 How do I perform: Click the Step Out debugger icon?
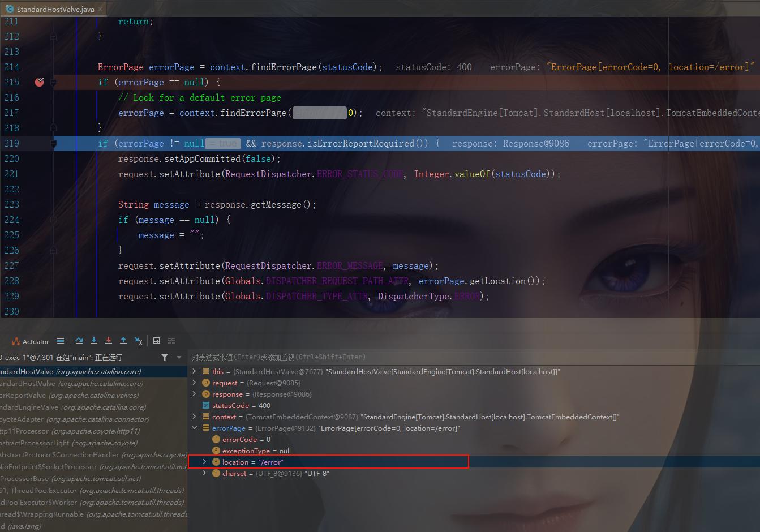coord(123,341)
